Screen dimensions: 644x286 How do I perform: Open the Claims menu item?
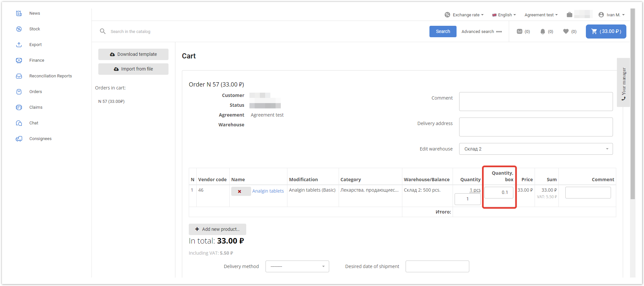pyautogui.click(x=36, y=107)
